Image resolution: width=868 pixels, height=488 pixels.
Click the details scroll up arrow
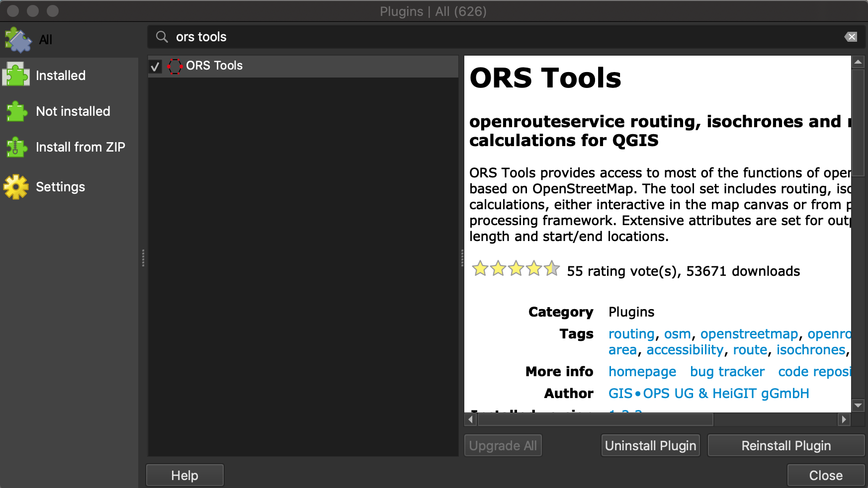(858, 62)
